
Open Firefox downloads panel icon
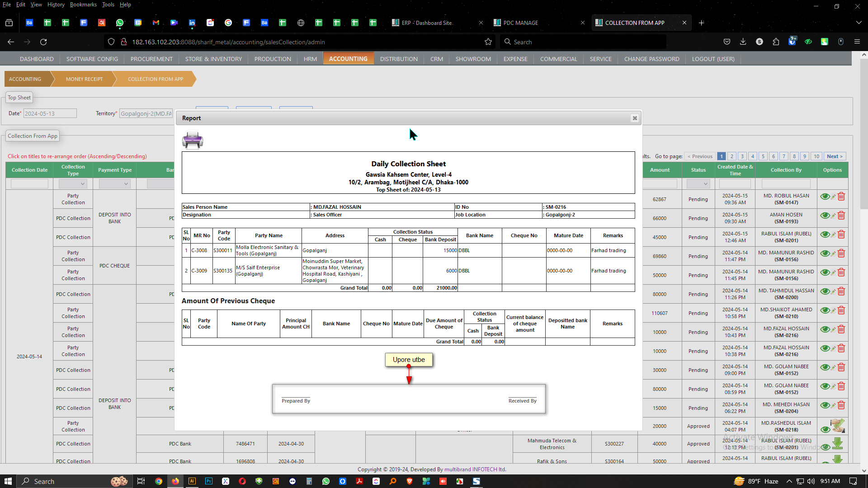[743, 42]
